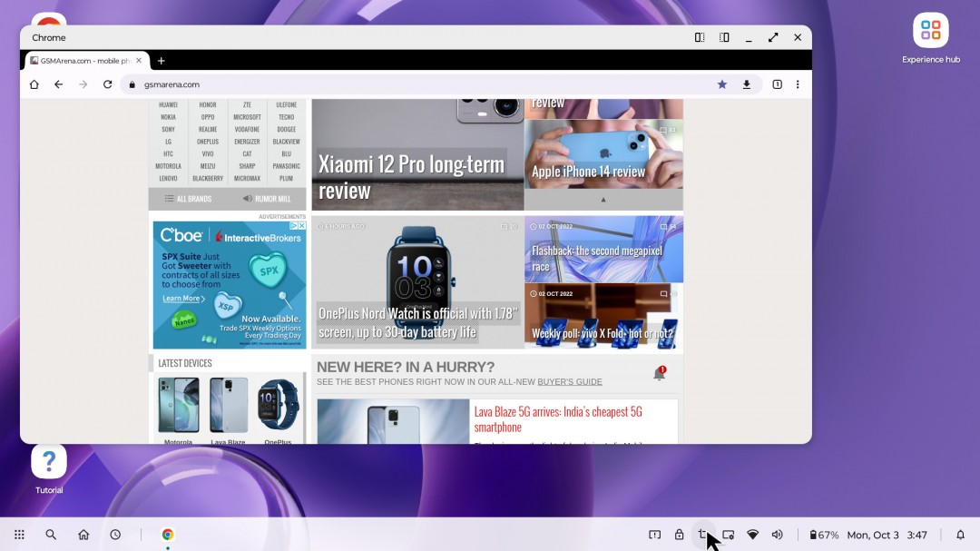Click the lock screen tray icon
Screen dimensions: 980x551
coord(679,535)
